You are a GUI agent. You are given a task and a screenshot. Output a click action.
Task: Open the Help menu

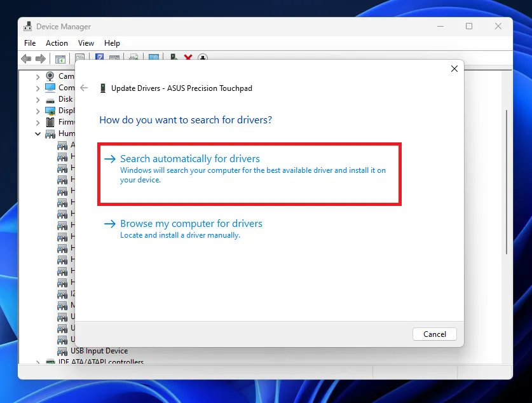(x=112, y=43)
